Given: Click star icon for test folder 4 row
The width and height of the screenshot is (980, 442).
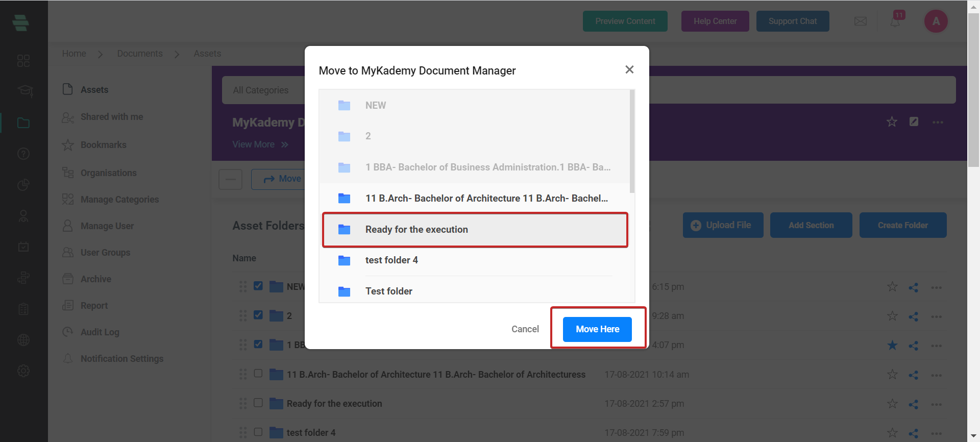Looking at the screenshot, I should coord(892,433).
